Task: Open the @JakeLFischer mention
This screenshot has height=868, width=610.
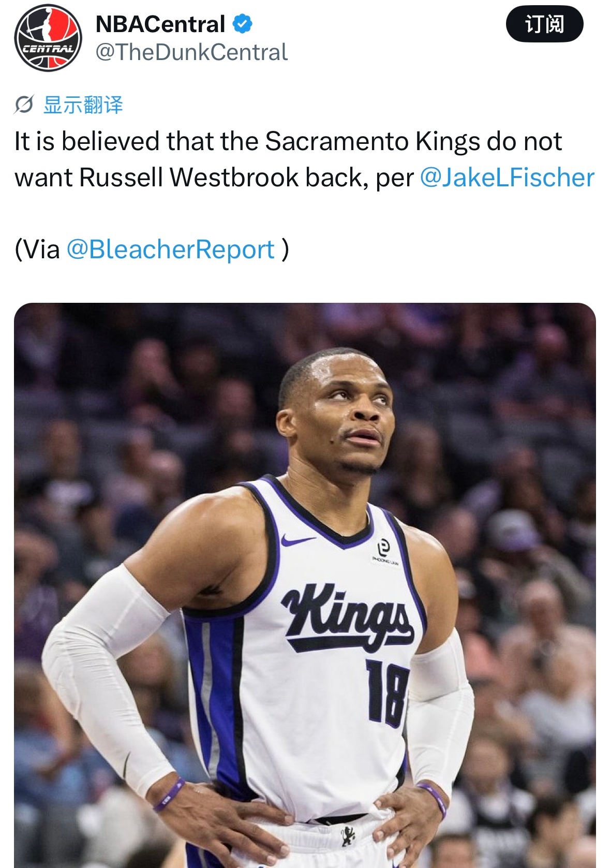Action: point(507,178)
